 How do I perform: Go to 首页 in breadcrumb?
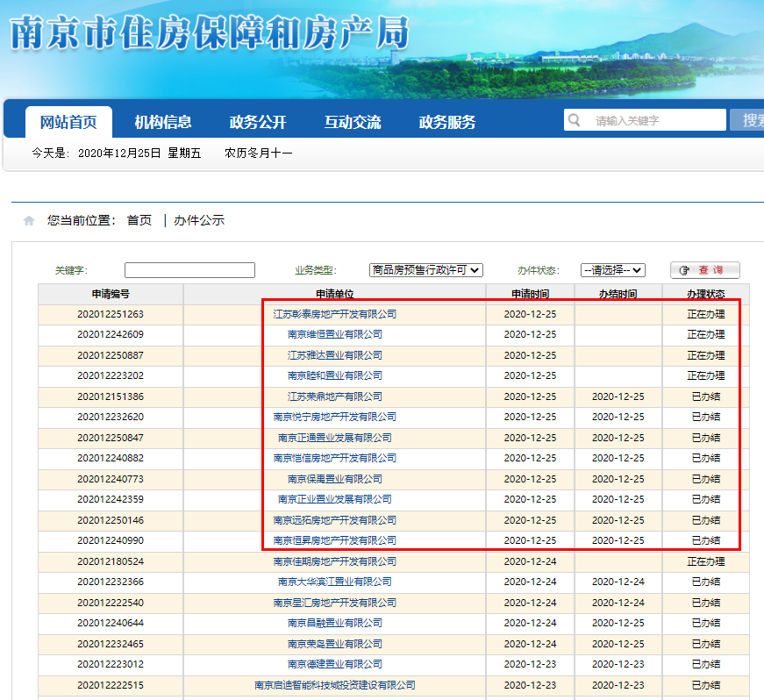[x=139, y=220]
